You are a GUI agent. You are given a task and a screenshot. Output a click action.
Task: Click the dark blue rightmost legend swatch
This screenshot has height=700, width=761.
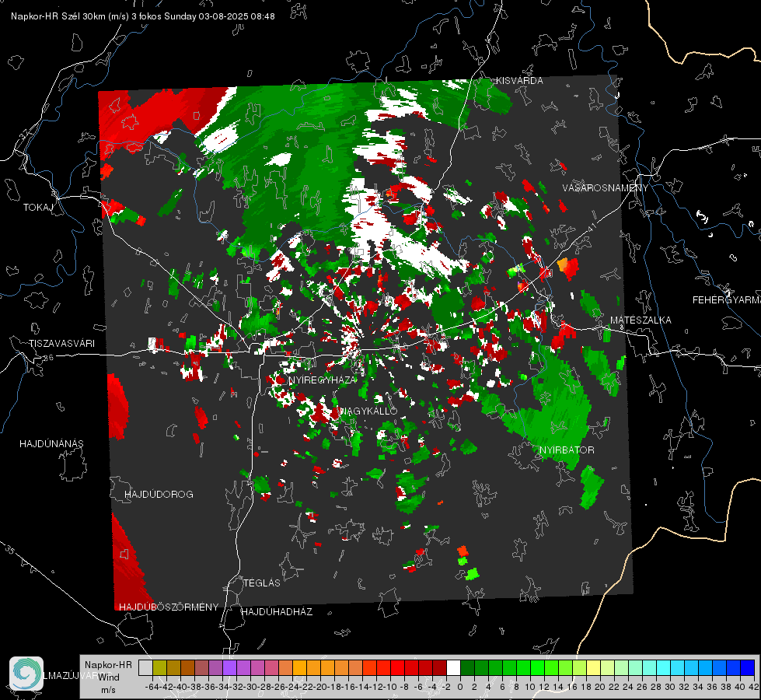coord(748,668)
